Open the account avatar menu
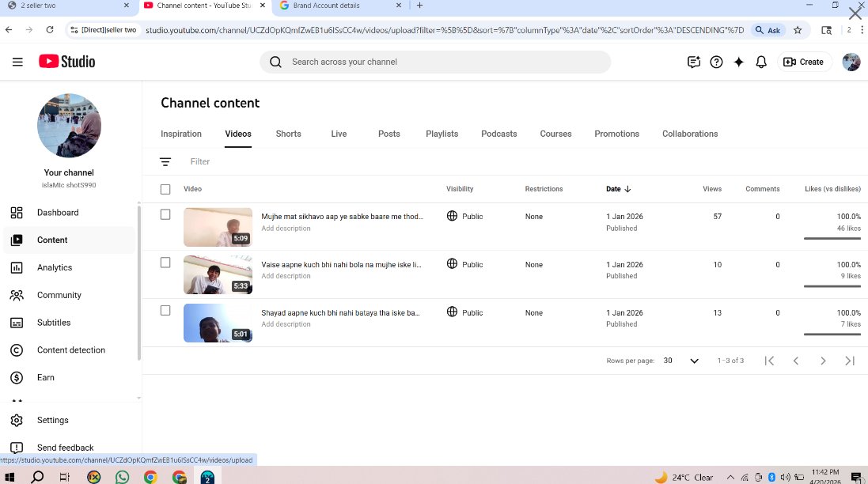 click(851, 62)
